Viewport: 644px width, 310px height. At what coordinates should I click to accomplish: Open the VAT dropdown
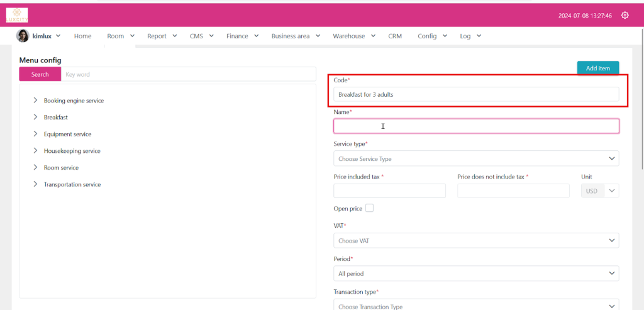(x=475, y=240)
